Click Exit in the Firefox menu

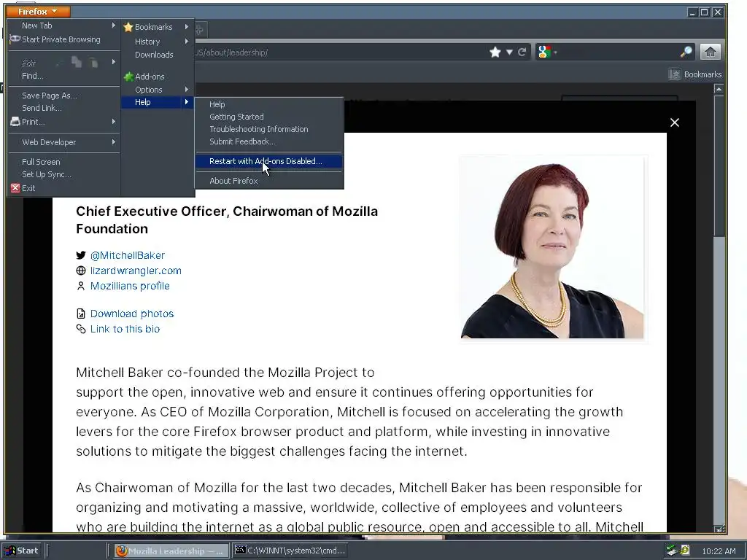coord(28,188)
